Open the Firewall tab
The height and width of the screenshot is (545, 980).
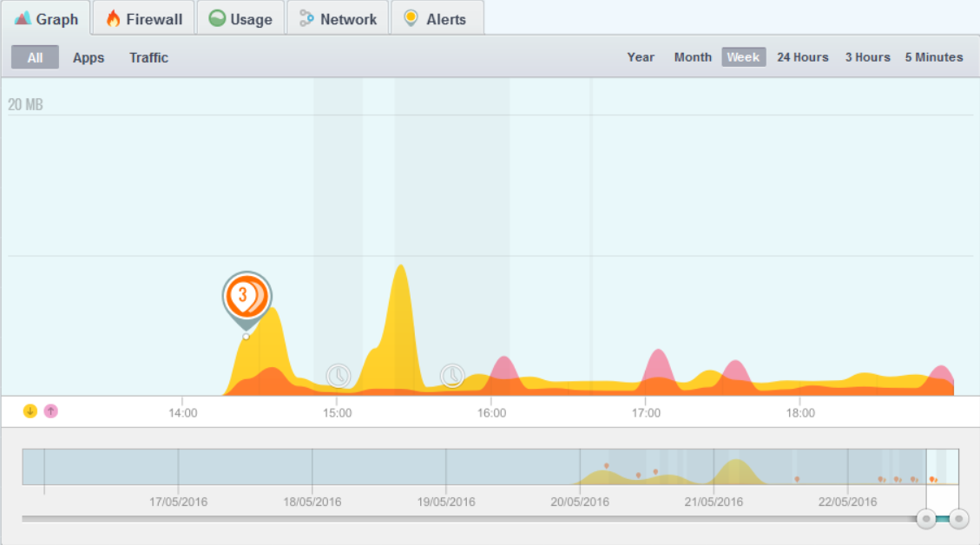tap(143, 19)
